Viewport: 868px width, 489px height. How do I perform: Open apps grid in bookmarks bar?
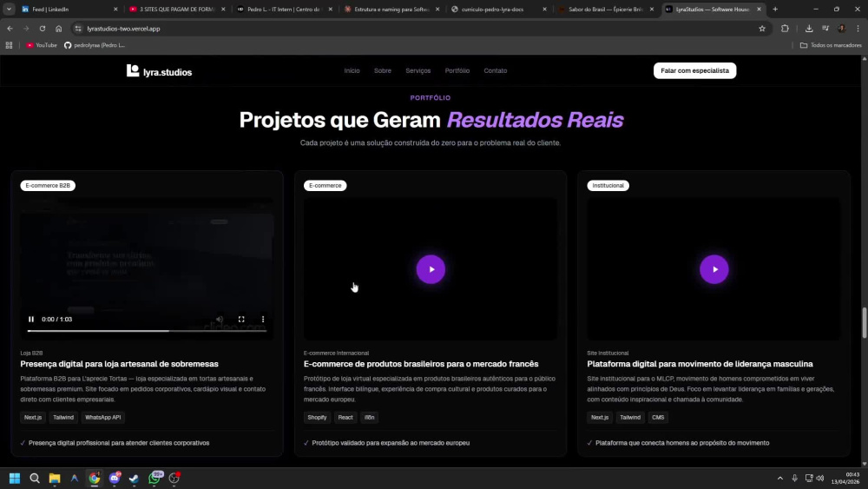(x=9, y=45)
